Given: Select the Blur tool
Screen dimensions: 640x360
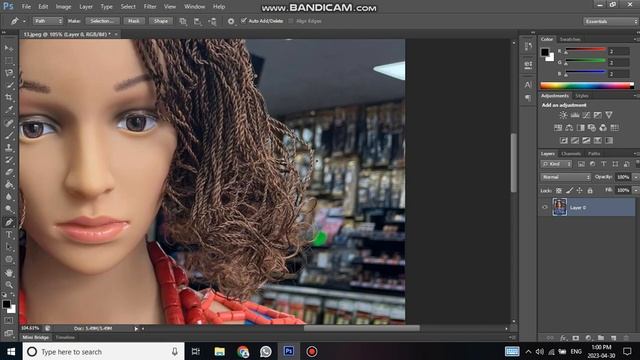Looking at the screenshot, I should tap(9, 197).
